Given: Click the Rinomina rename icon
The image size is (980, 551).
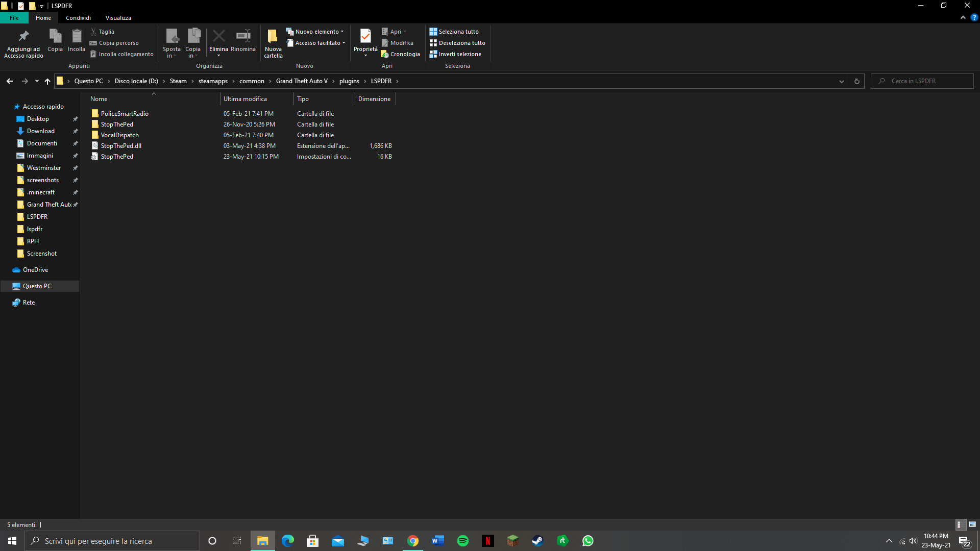Looking at the screenshot, I should coord(243,37).
